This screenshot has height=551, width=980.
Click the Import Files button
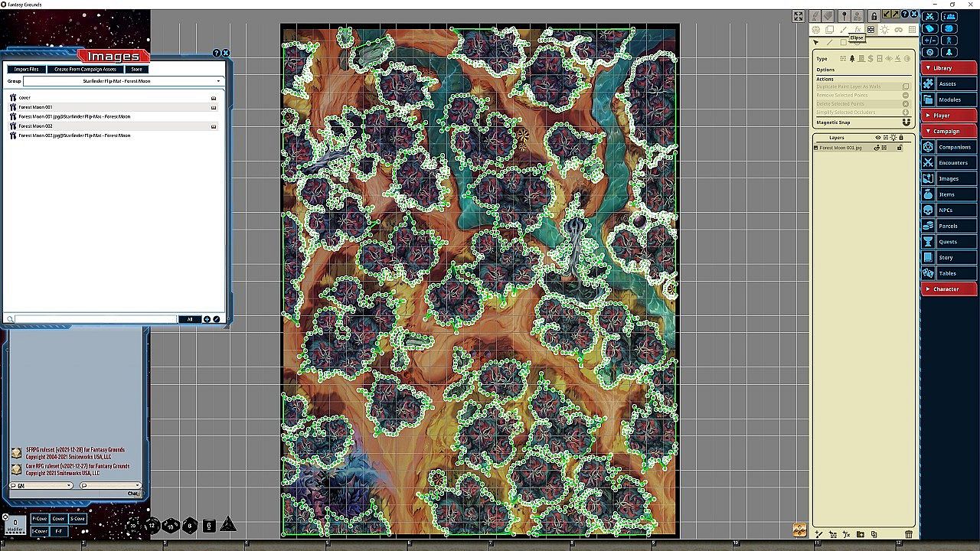(x=27, y=70)
